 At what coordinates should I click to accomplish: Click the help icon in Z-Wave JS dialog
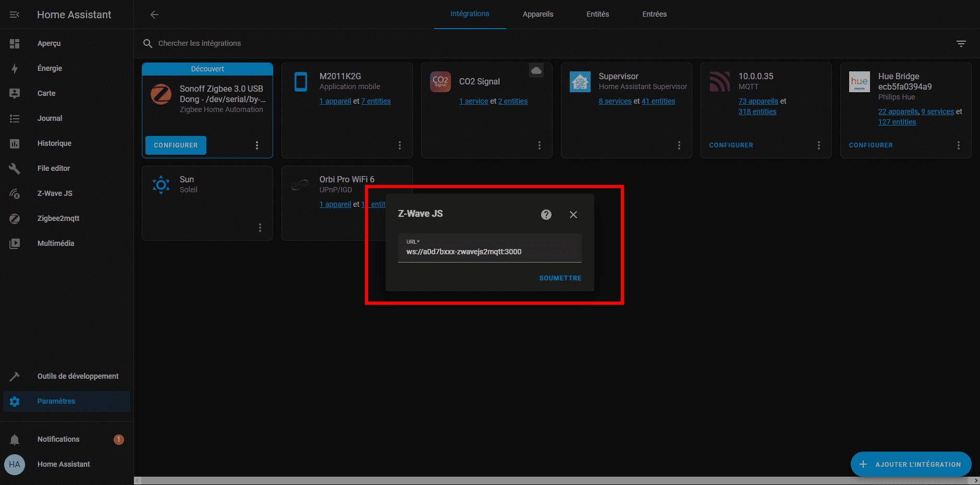tap(546, 215)
